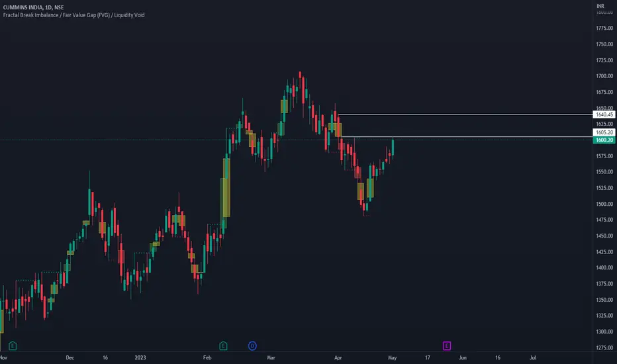617x364 pixels.
Task: Click the Mar label on the time axis
Action: [271, 357]
